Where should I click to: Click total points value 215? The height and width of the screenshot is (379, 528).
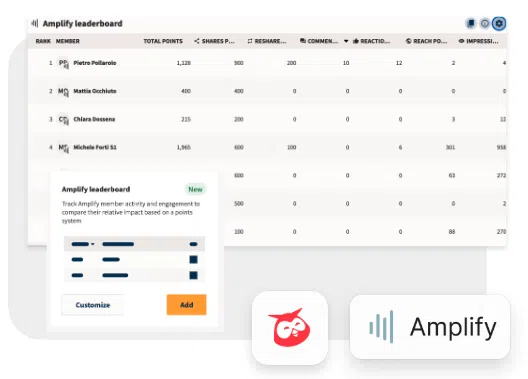pos(186,119)
